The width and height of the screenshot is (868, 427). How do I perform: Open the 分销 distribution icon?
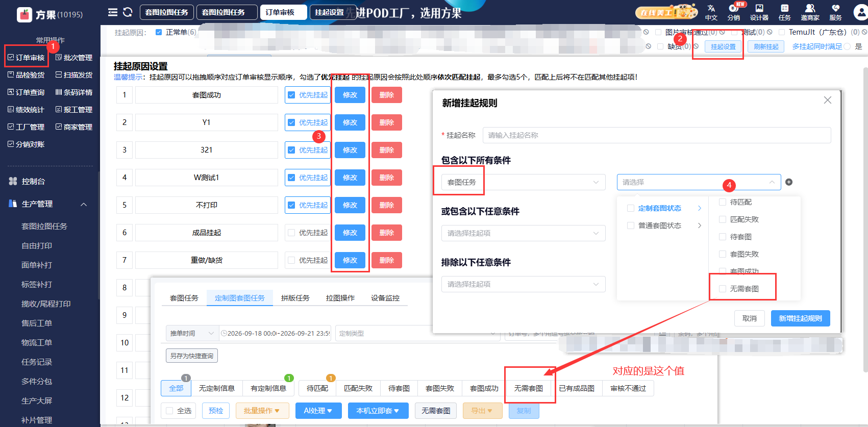pyautogui.click(x=734, y=12)
